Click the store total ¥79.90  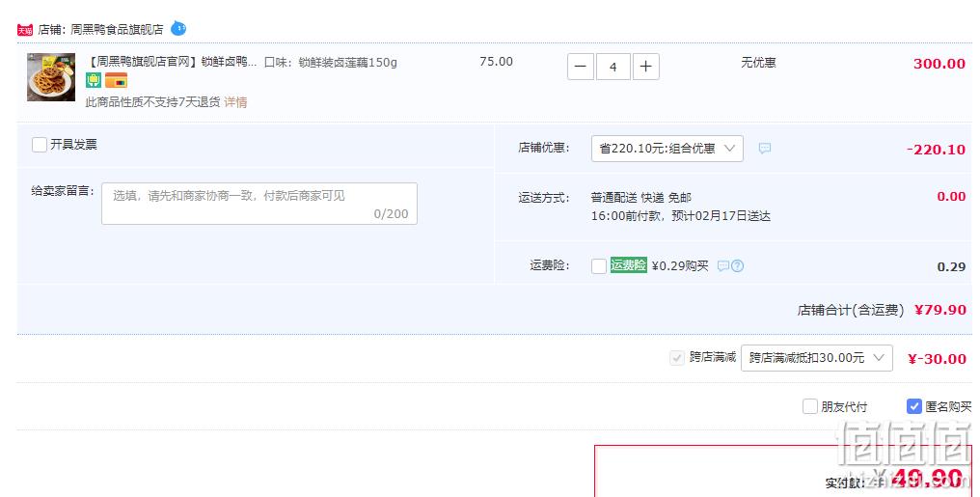click(940, 310)
